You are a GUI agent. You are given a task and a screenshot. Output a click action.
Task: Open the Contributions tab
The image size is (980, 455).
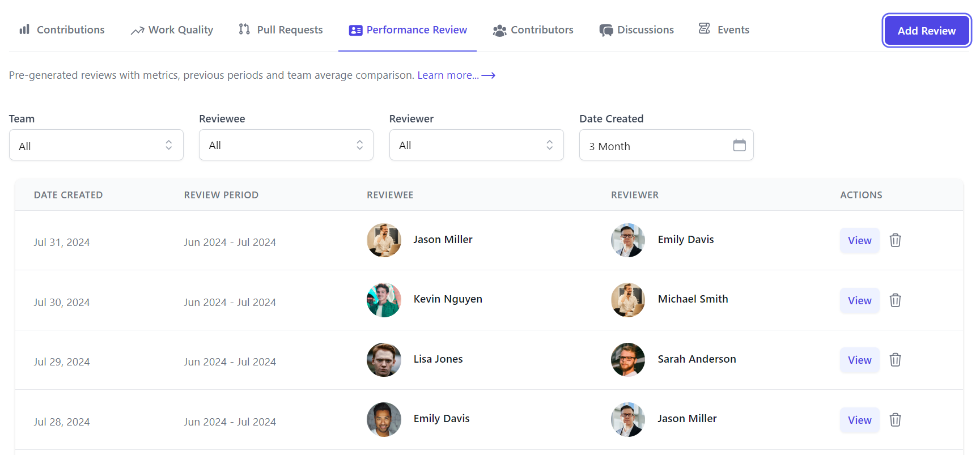tap(62, 29)
